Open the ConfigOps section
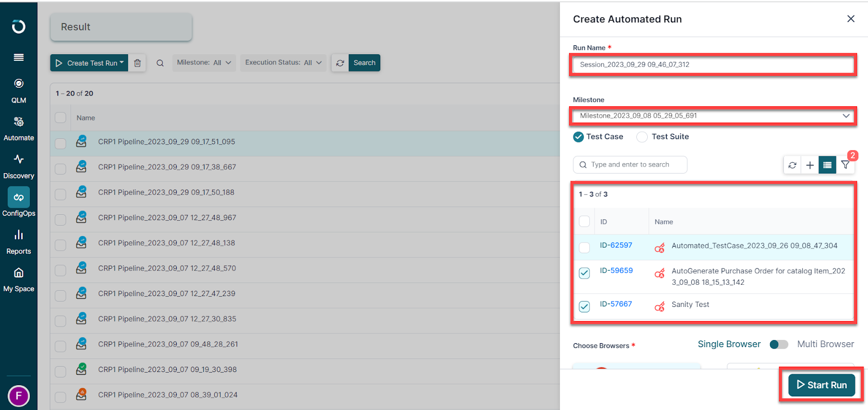868x410 pixels. coord(18,203)
